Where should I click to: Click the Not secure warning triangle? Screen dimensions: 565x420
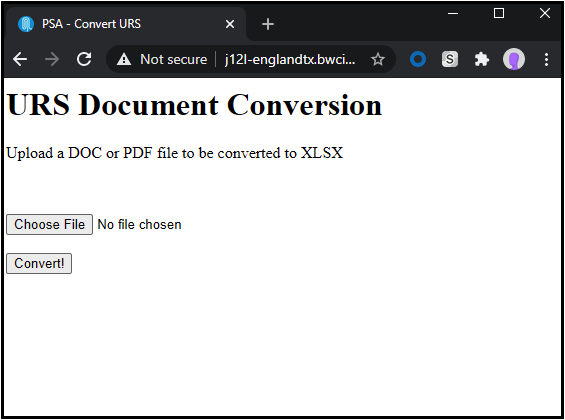point(124,59)
